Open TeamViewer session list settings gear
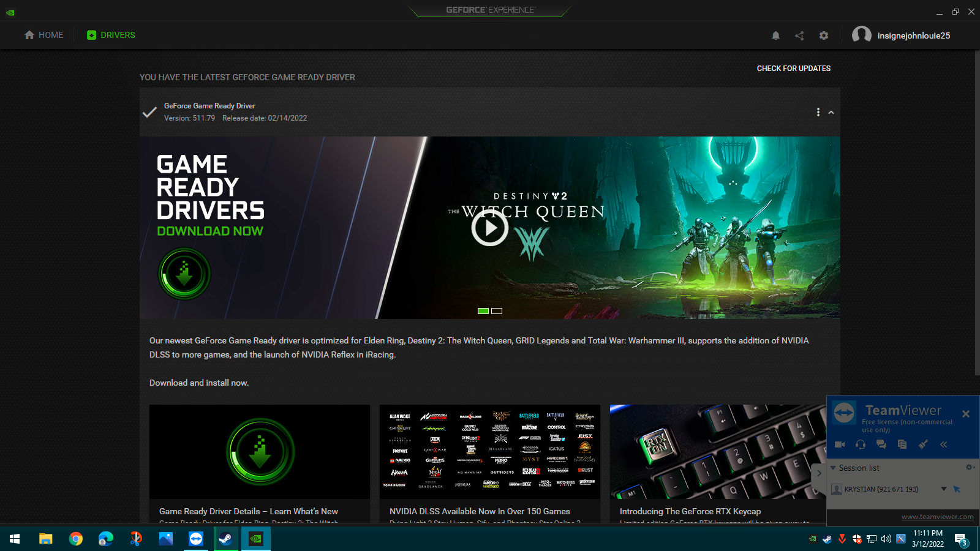 click(x=970, y=467)
